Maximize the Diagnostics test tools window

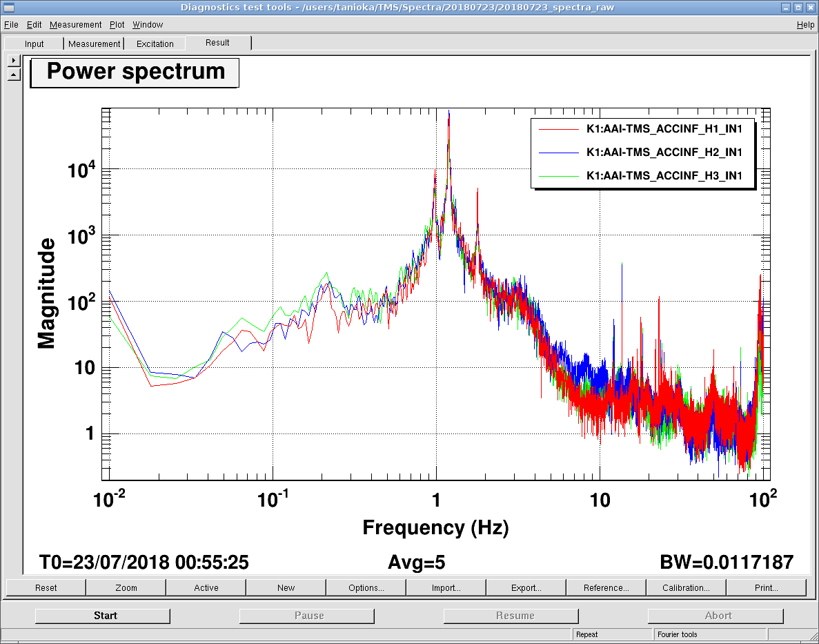797,8
